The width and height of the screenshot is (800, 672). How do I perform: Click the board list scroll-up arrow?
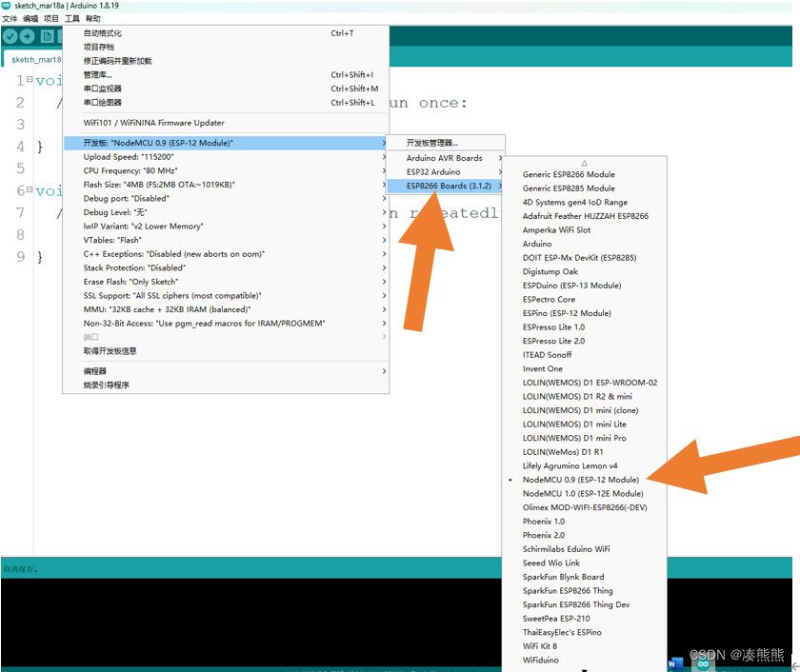(584, 163)
